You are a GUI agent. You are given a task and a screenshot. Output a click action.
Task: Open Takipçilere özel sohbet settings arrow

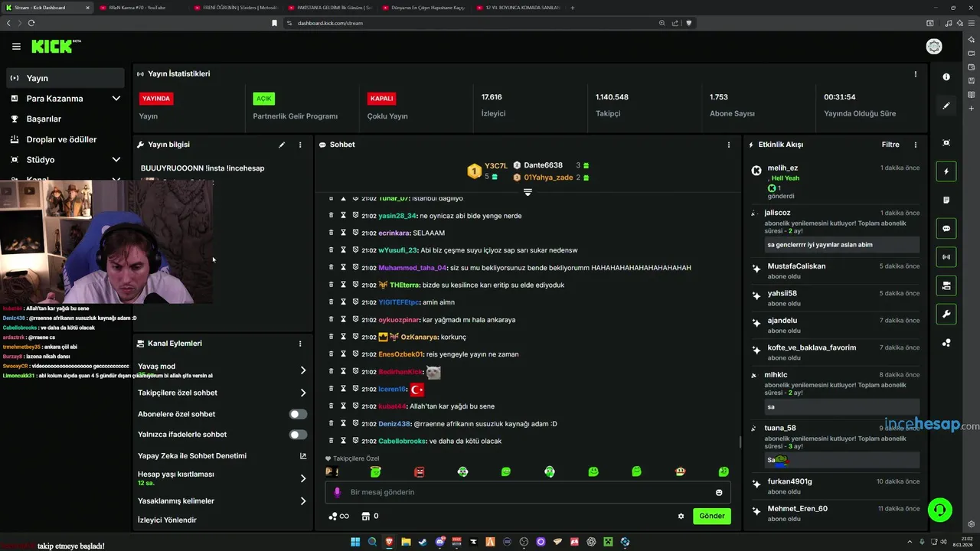[x=303, y=393]
